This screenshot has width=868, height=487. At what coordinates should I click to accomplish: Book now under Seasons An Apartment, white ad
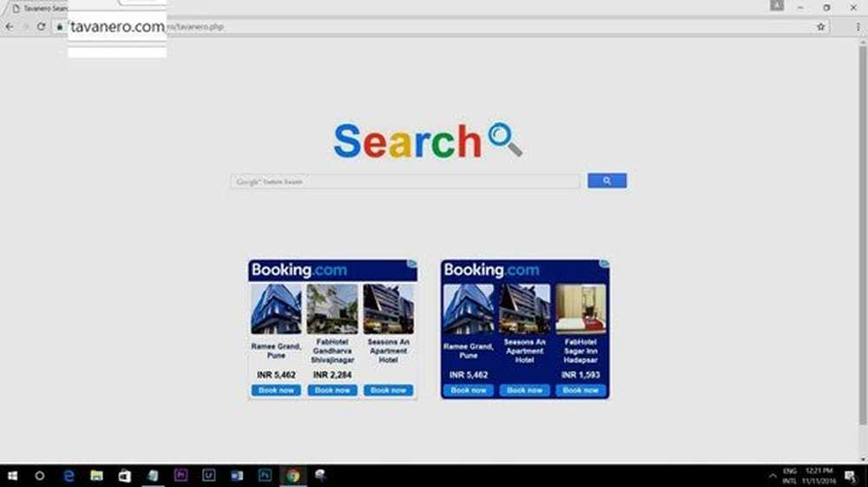pos(389,390)
